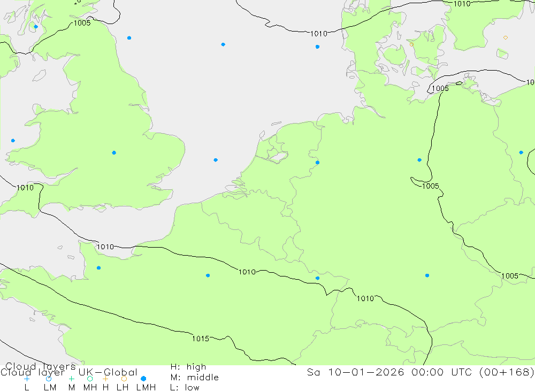
Task: Select the 'LM' legend label text
Action: pyautogui.click(x=50, y=388)
